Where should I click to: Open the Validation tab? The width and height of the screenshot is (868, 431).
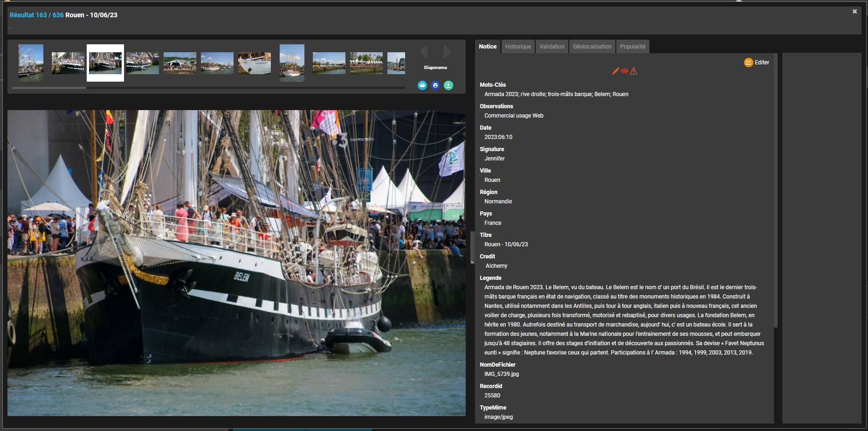tap(552, 47)
